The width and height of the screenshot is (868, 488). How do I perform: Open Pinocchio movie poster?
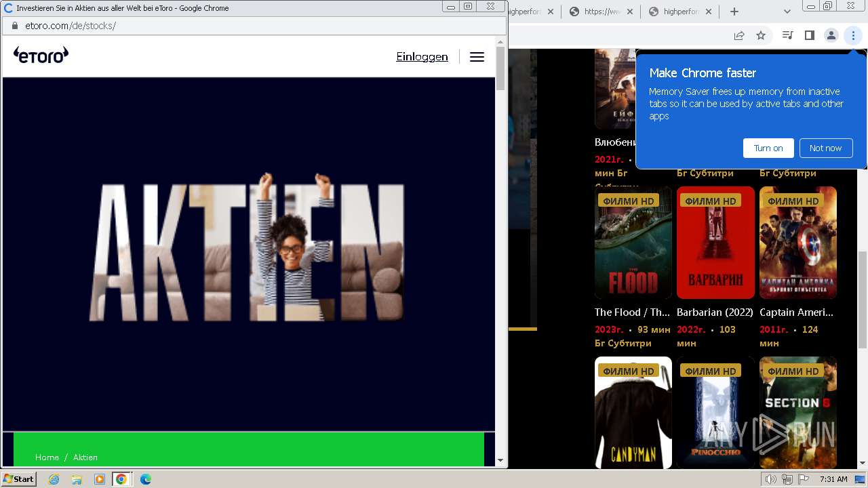tap(715, 413)
